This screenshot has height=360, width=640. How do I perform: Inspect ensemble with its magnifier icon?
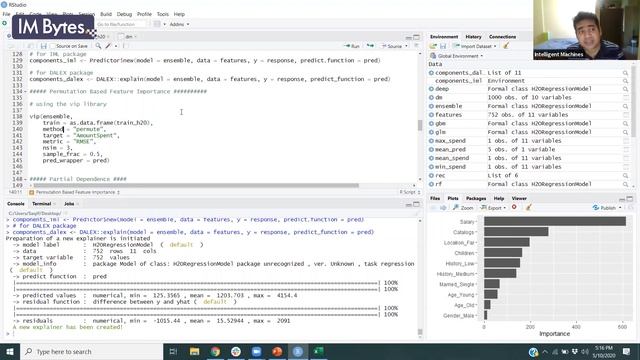click(x=625, y=106)
